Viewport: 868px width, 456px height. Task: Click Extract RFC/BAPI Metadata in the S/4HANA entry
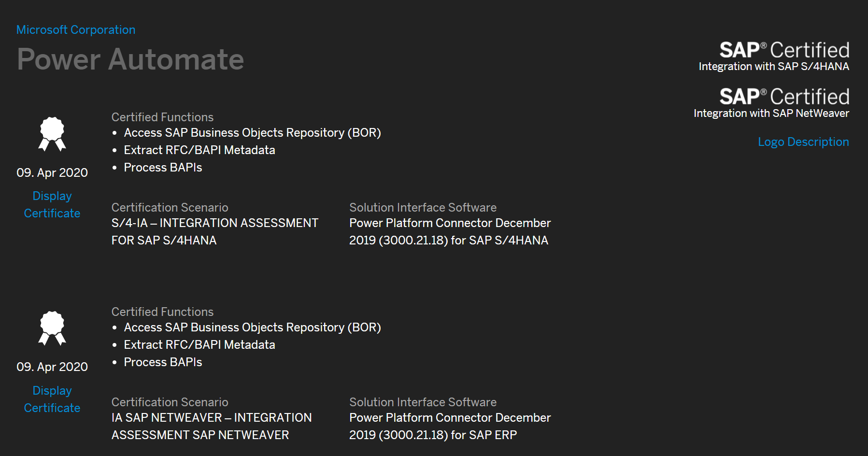[x=199, y=150]
